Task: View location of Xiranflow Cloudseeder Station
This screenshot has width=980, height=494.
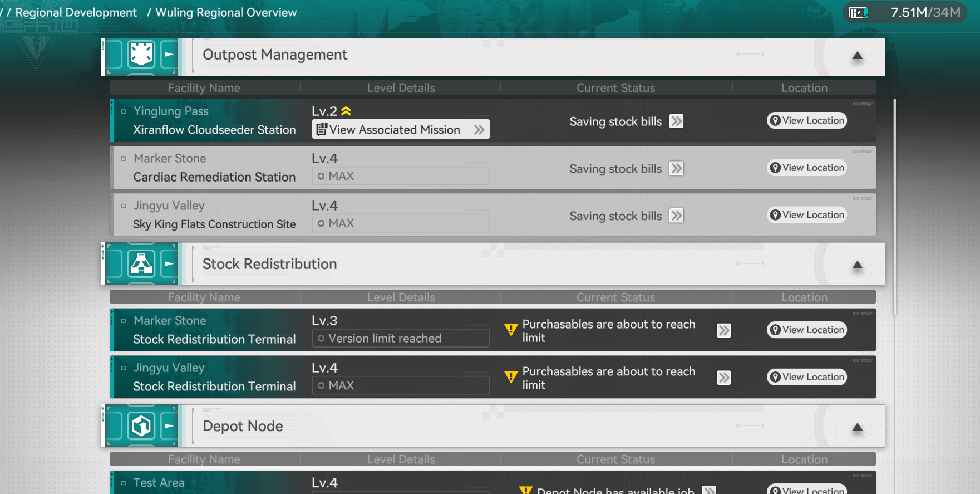Action: [x=807, y=120]
